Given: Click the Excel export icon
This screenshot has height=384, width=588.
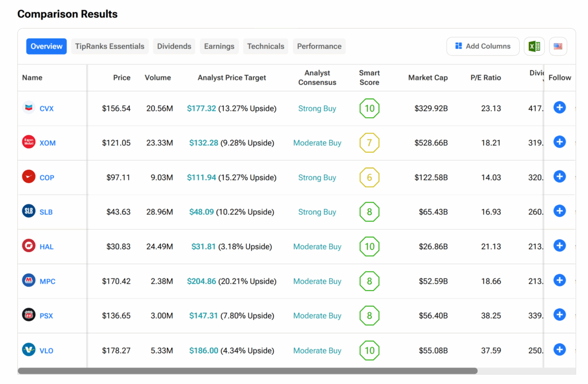Looking at the screenshot, I should point(534,46).
